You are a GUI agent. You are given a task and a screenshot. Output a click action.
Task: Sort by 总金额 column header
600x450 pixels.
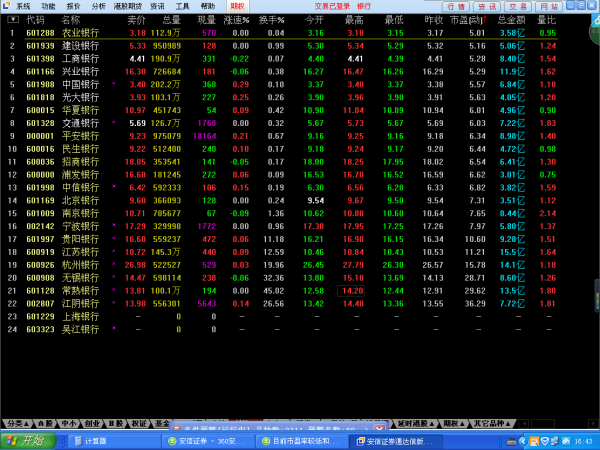point(511,20)
